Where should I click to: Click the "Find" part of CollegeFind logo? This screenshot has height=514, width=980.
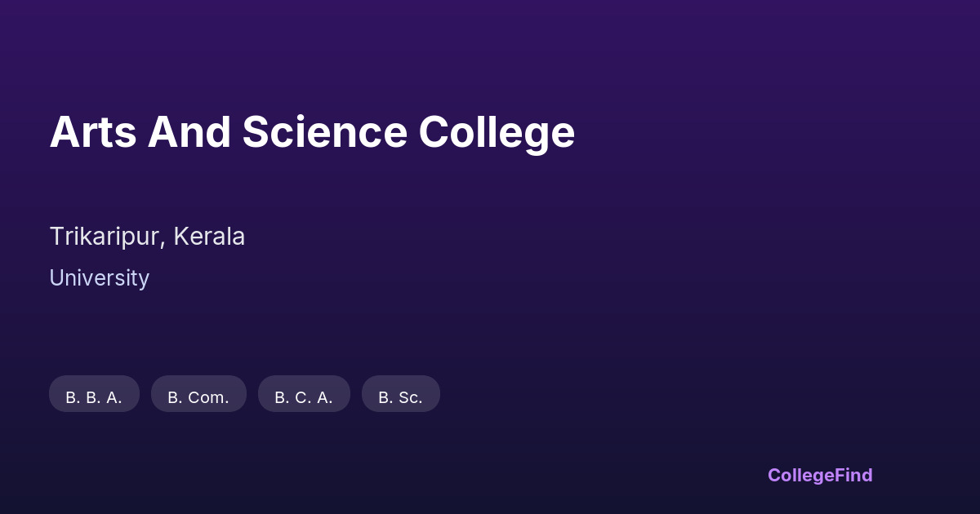point(853,475)
